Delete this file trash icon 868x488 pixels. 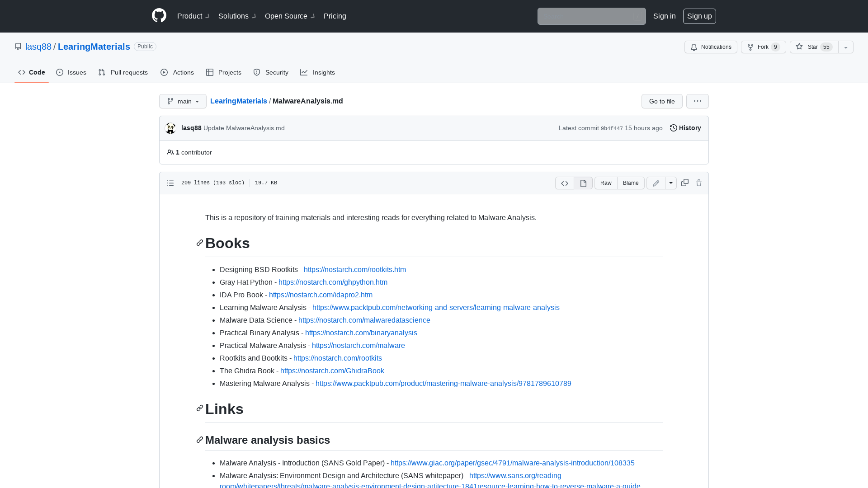pos(699,183)
